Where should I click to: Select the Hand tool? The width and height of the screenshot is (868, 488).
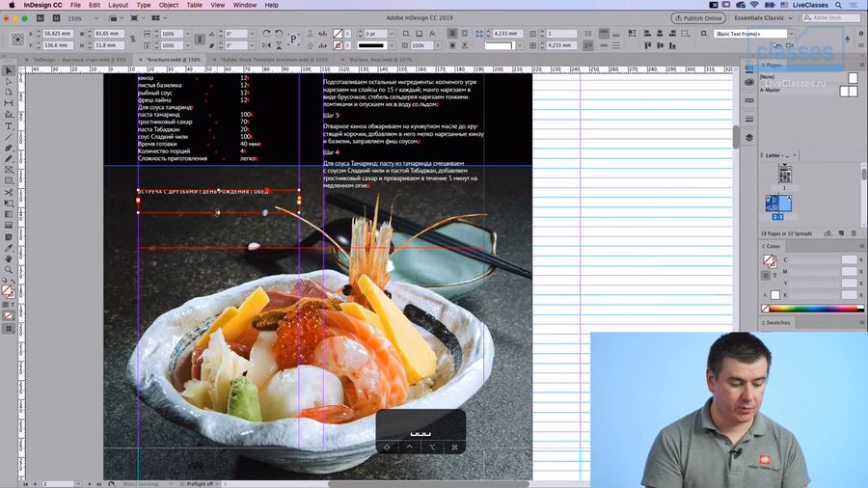(x=9, y=258)
